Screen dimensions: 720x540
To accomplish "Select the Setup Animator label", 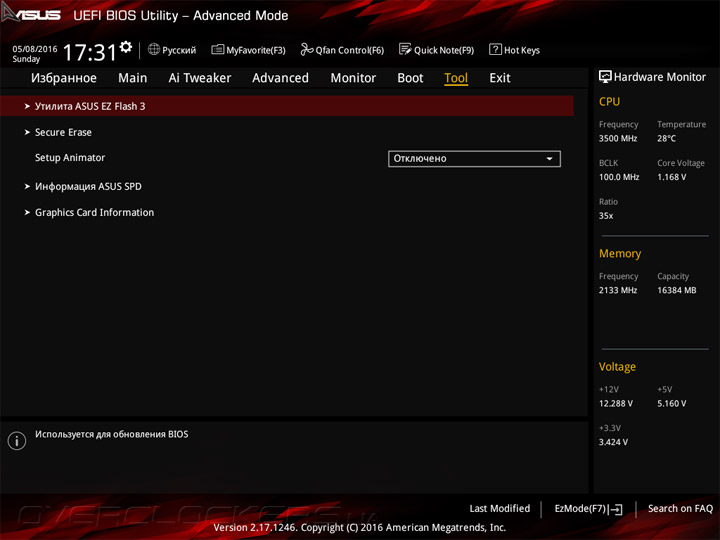I will coord(70,158).
